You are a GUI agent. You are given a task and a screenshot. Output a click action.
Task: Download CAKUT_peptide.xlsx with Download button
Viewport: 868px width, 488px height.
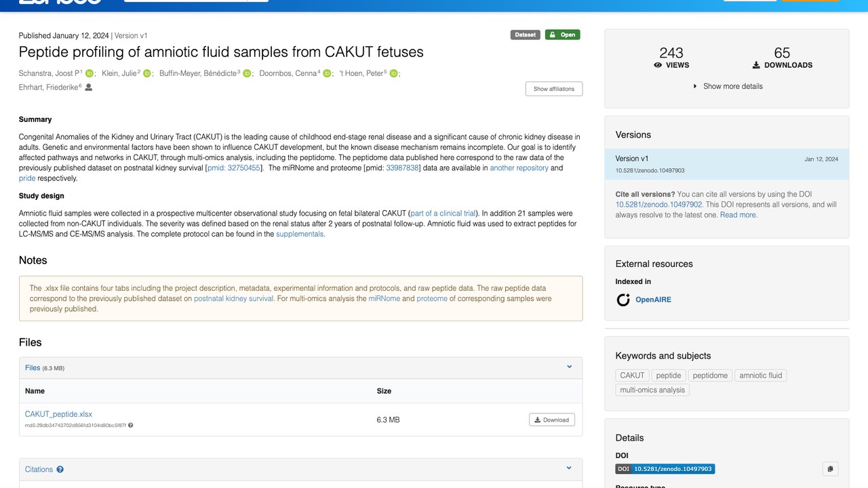(x=552, y=420)
